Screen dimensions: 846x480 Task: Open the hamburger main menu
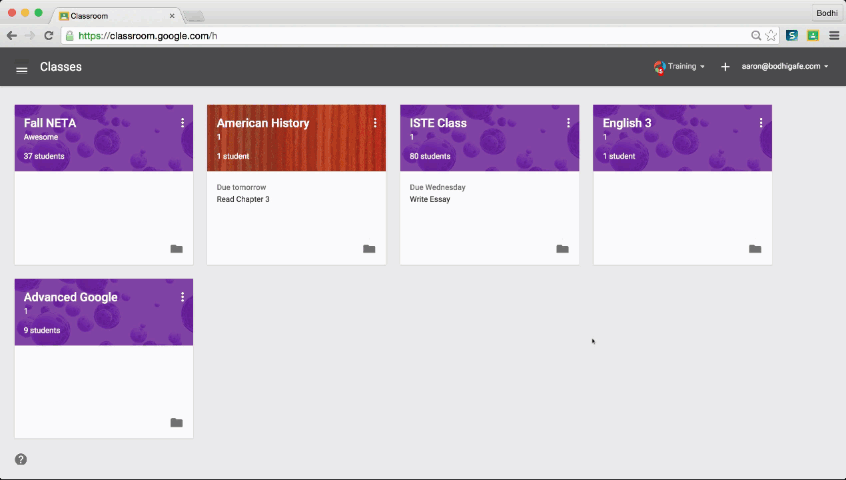(22, 68)
